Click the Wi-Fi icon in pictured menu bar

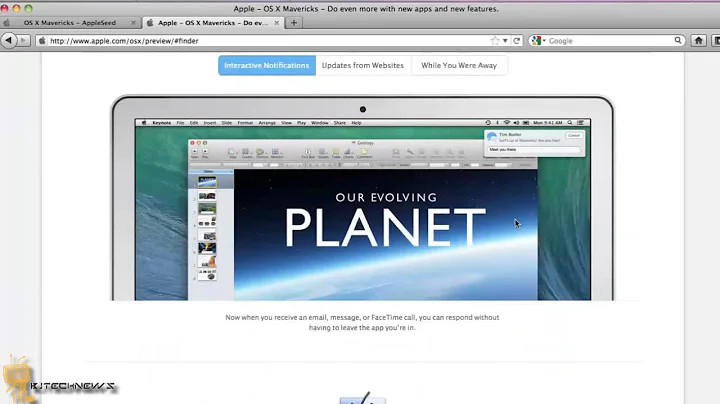pyautogui.click(x=507, y=123)
